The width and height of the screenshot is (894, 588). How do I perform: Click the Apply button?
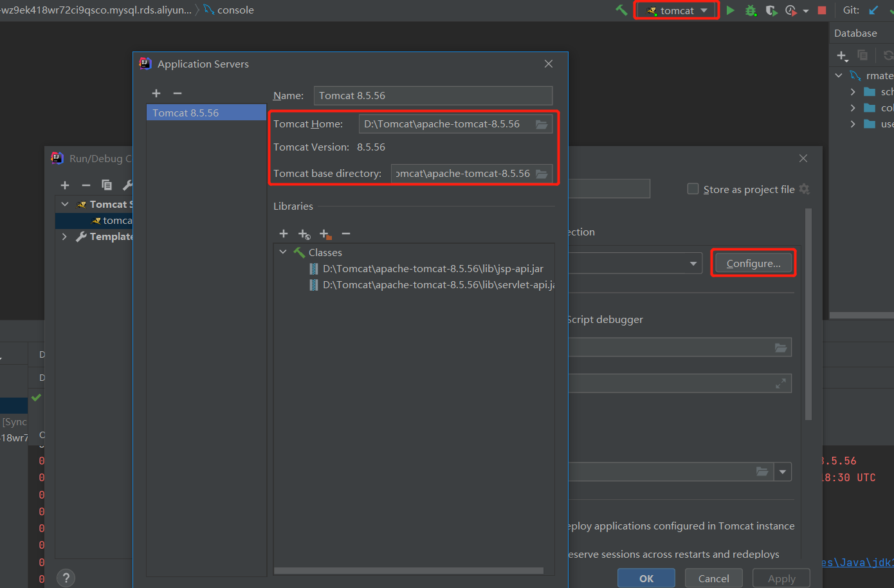pos(781,578)
